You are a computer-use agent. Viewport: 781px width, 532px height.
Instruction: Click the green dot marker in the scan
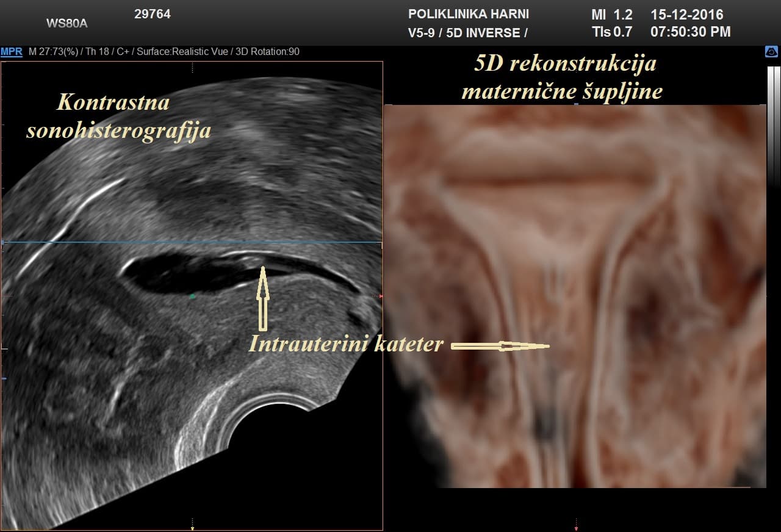192,297
